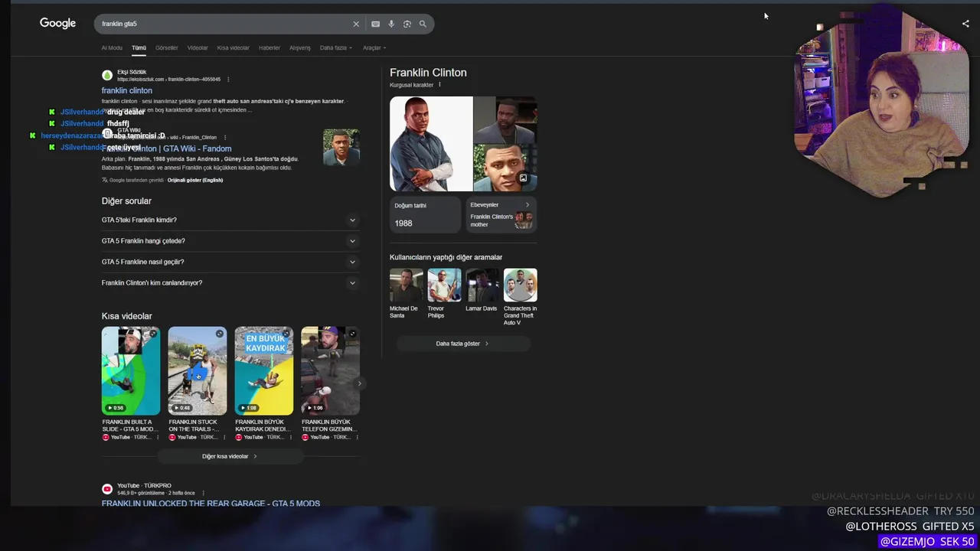
Task: Open Franklin Clinton panel options dots
Action: point(439,85)
